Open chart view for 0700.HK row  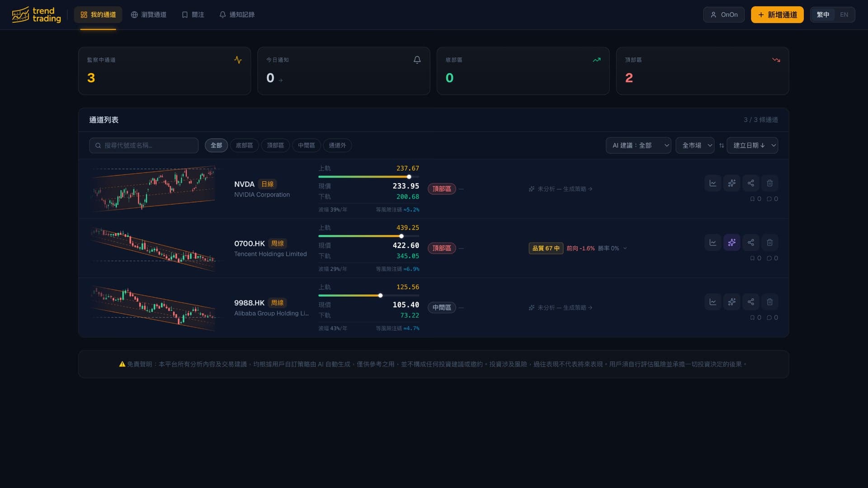pos(712,243)
